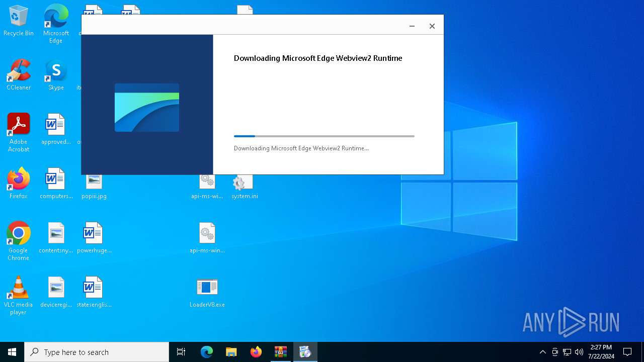The width and height of the screenshot is (644, 362).
Task: Select the computers... Word document
Action: click(x=56, y=184)
